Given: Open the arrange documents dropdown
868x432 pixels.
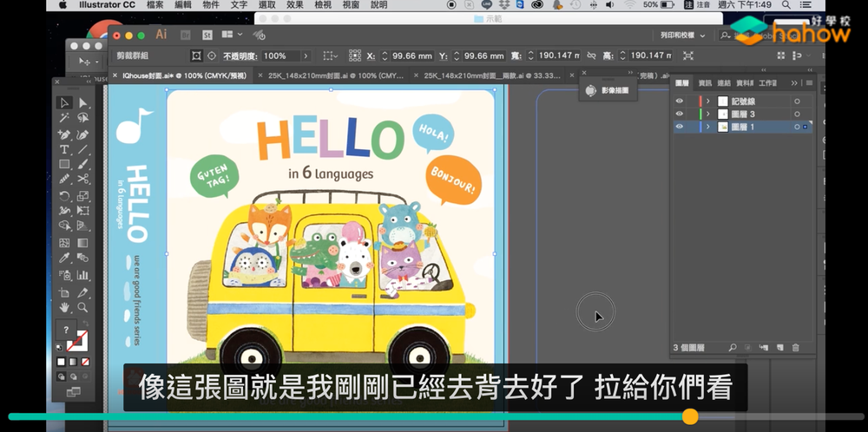Looking at the screenshot, I should click(x=232, y=35).
